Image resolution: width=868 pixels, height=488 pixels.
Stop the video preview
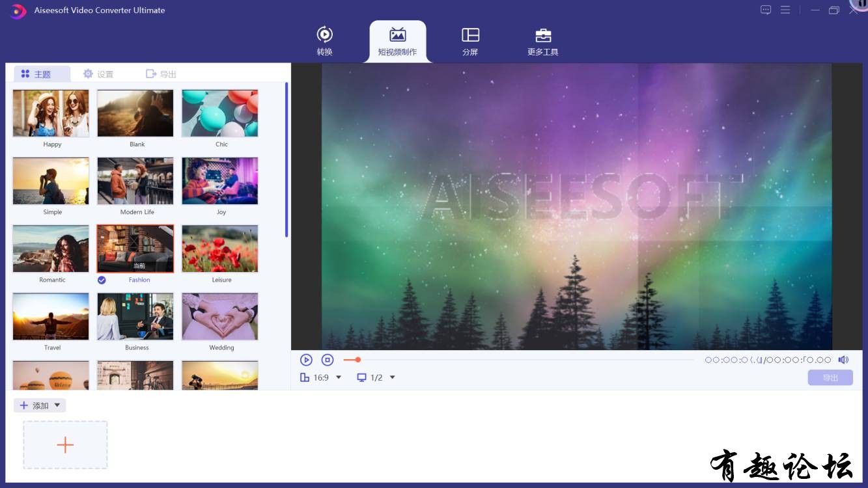[x=328, y=360]
